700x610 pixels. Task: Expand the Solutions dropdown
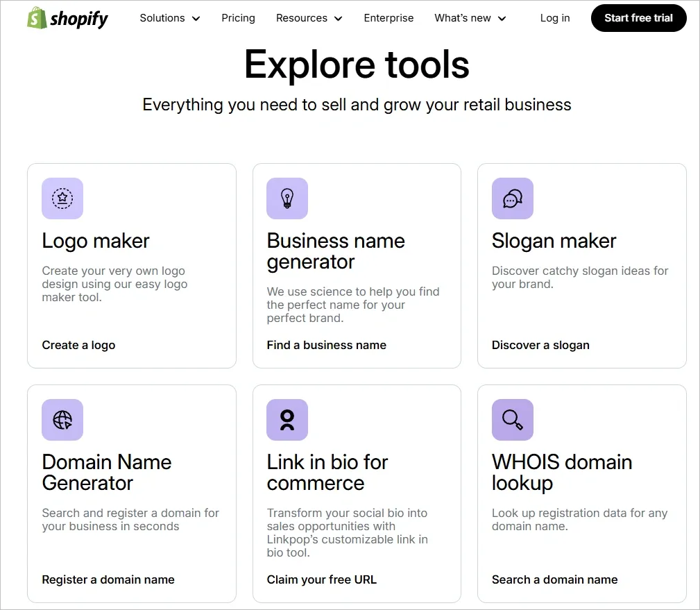pyautogui.click(x=169, y=18)
